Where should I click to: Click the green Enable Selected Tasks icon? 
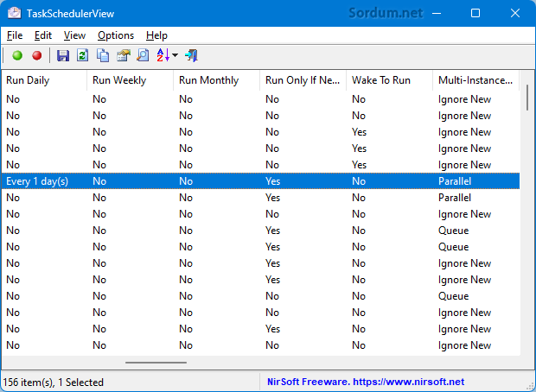[17, 55]
